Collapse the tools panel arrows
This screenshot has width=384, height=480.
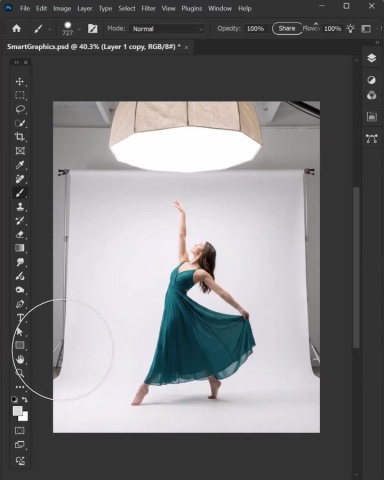pyautogui.click(x=16, y=62)
